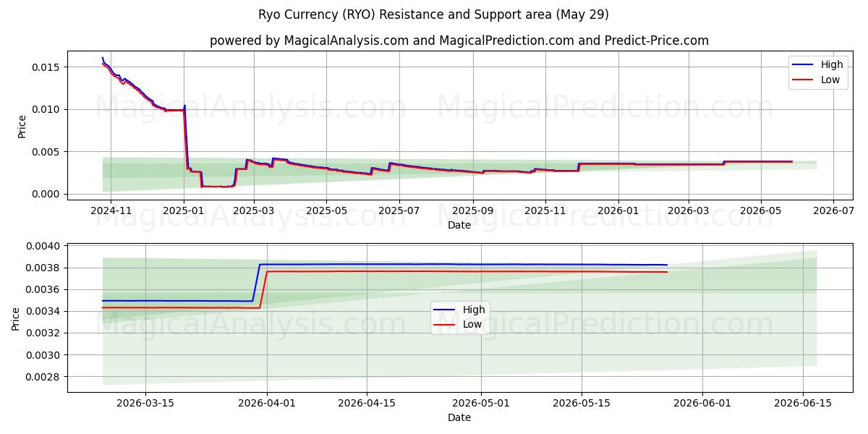Click the '2024-11' x-axis label
Image resolution: width=868 pixels, height=434 pixels.
pyautogui.click(x=111, y=210)
